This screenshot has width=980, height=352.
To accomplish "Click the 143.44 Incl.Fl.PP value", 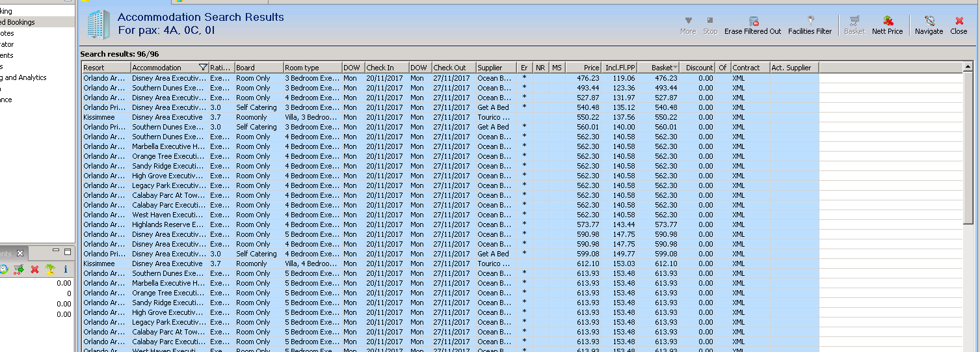I will pos(624,224).
